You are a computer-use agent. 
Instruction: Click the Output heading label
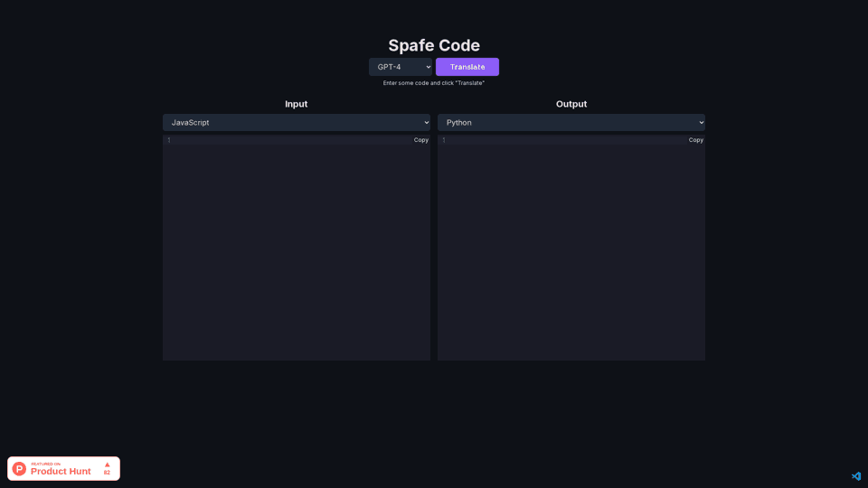[x=571, y=104]
